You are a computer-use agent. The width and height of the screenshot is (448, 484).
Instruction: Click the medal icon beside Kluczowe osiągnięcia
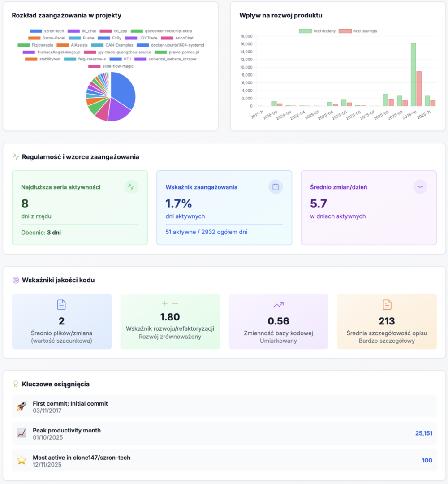(x=15, y=384)
